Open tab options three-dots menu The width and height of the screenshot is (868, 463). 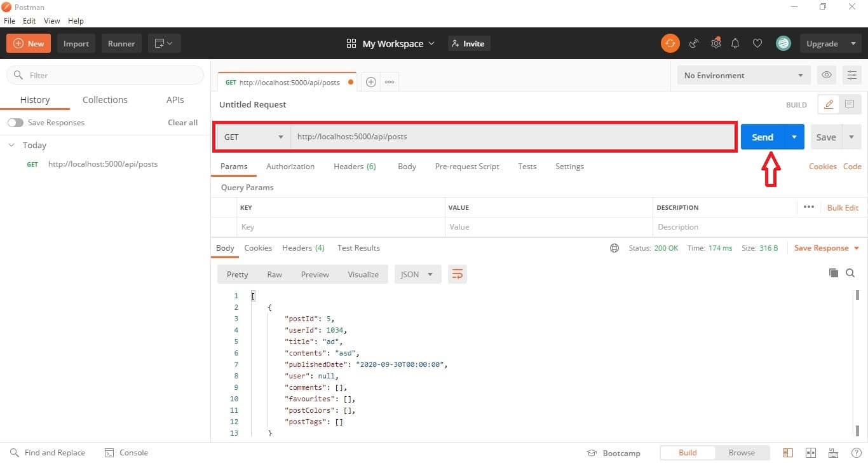click(x=390, y=82)
